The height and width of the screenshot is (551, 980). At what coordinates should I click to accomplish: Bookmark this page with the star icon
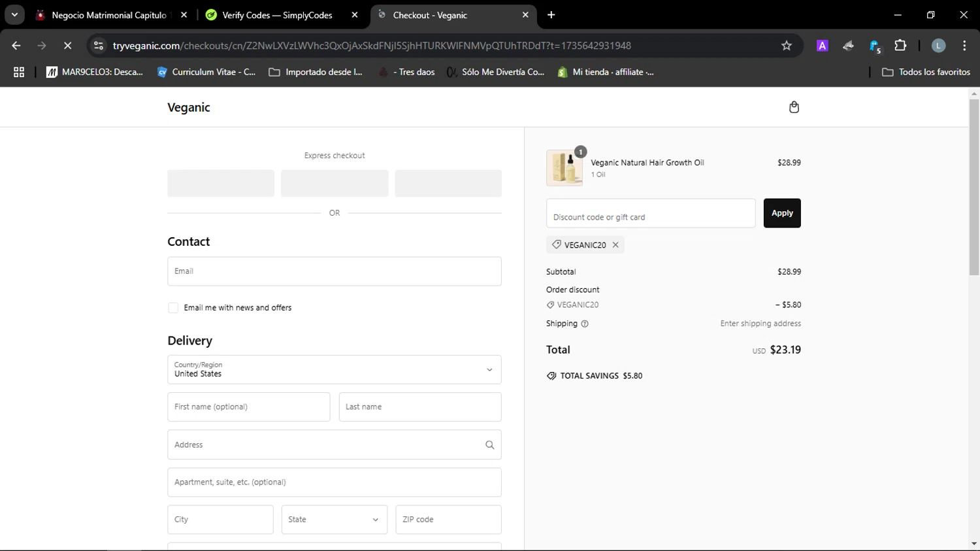pyautogui.click(x=787, y=46)
